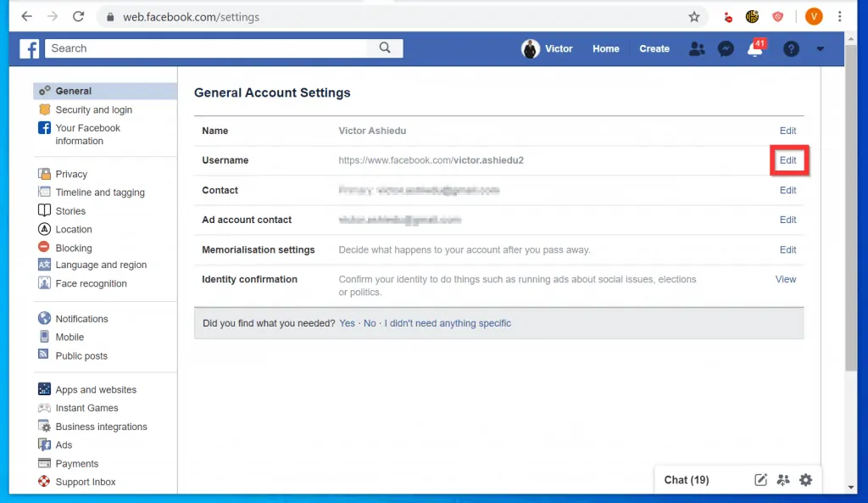Screen dimensions: 868x503
Task: Open Messenger from the top bar
Action: tap(726, 48)
